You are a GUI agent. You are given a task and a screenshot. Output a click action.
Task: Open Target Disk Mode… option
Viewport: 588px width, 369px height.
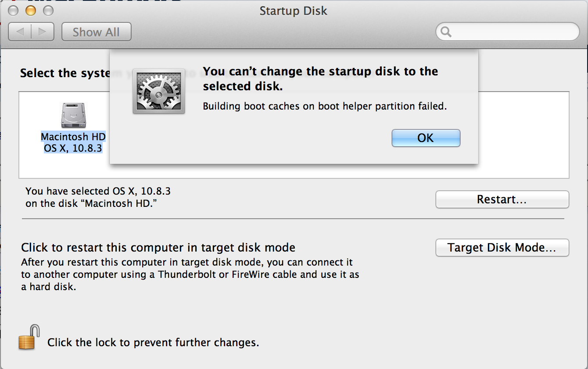[502, 248]
